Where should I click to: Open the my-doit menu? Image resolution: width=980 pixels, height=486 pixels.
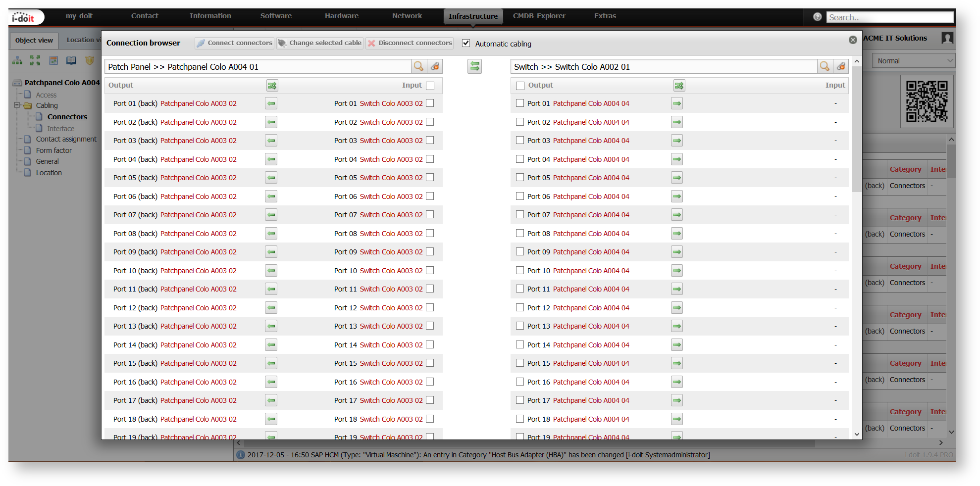pos(79,16)
